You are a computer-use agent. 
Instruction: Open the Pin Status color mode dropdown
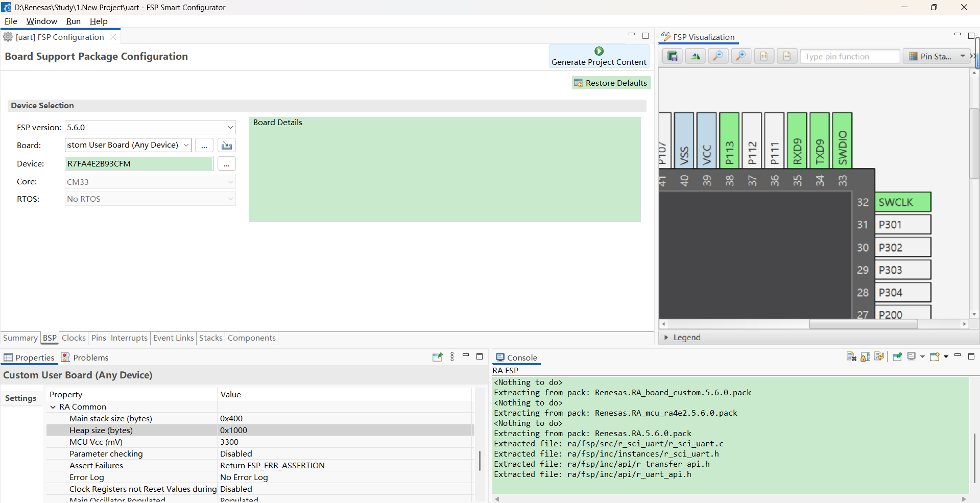[937, 57]
